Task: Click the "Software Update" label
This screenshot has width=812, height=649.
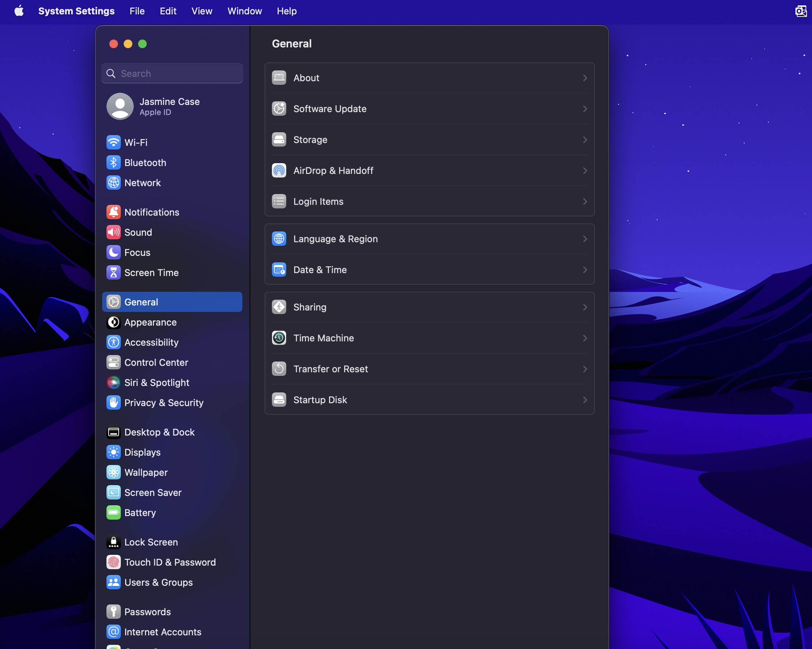Action: [330, 109]
